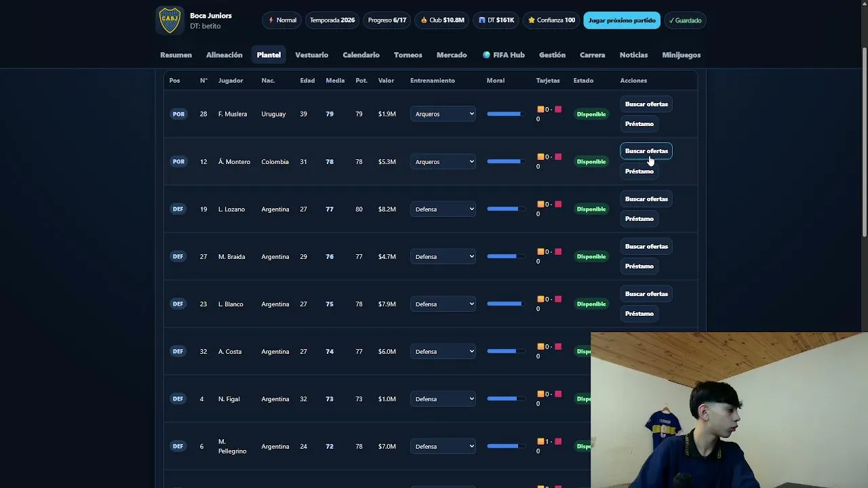The height and width of the screenshot is (488, 868).
Task: Open the Resumen tab
Action: [x=176, y=55]
